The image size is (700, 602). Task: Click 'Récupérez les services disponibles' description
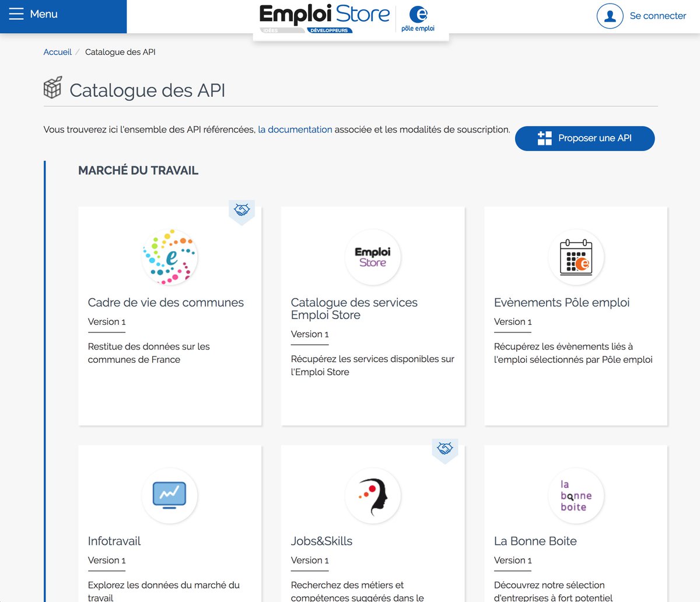click(372, 365)
